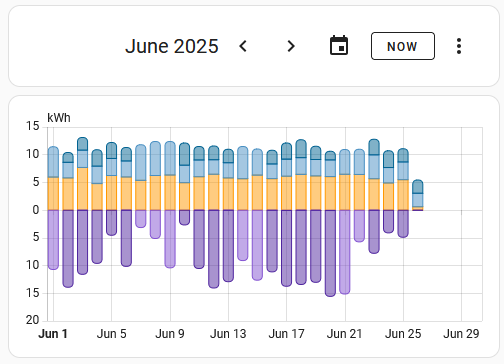The height and width of the screenshot is (364, 504).
Task: Select the purple bar below Jun 1
Action: 53,240
